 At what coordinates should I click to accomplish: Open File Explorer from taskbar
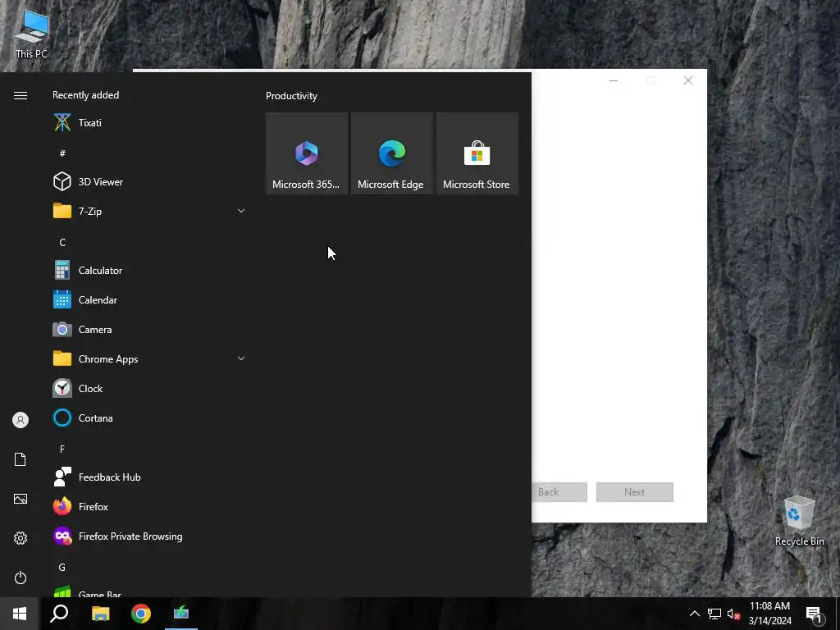coord(100,614)
